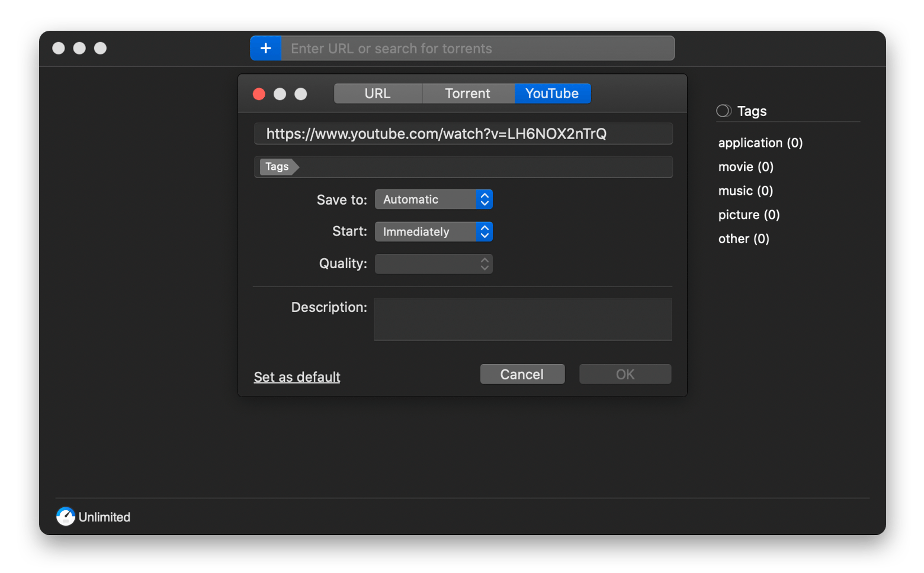
Task: Click the Description text area
Action: pos(523,319)
